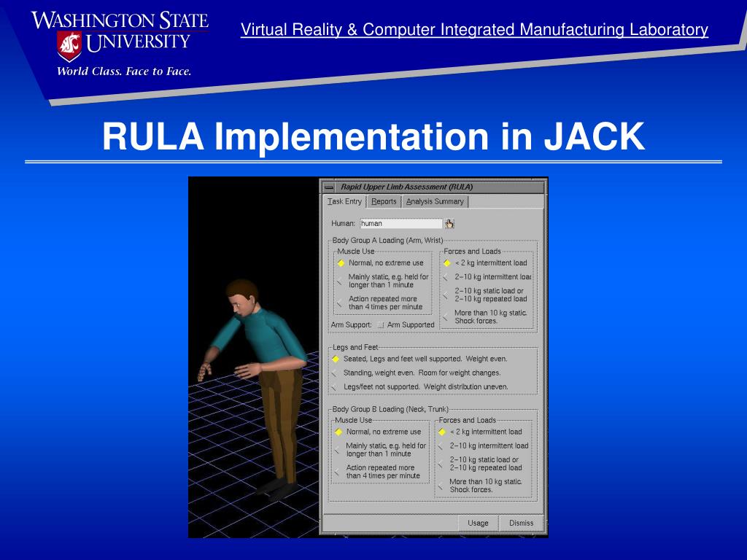Image resolution: width=747 pixels, height=560 pixels.
Task: Select Standing, weight even option
Action: click(416, 373)
